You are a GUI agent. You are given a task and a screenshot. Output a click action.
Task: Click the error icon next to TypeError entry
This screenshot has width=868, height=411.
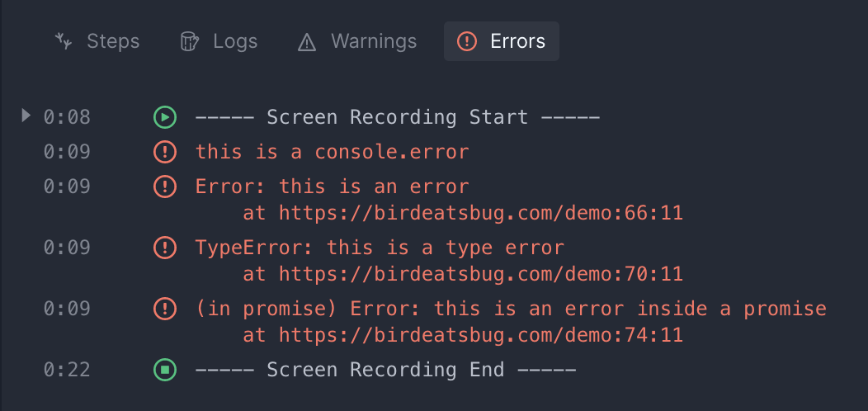pos(165,248)
